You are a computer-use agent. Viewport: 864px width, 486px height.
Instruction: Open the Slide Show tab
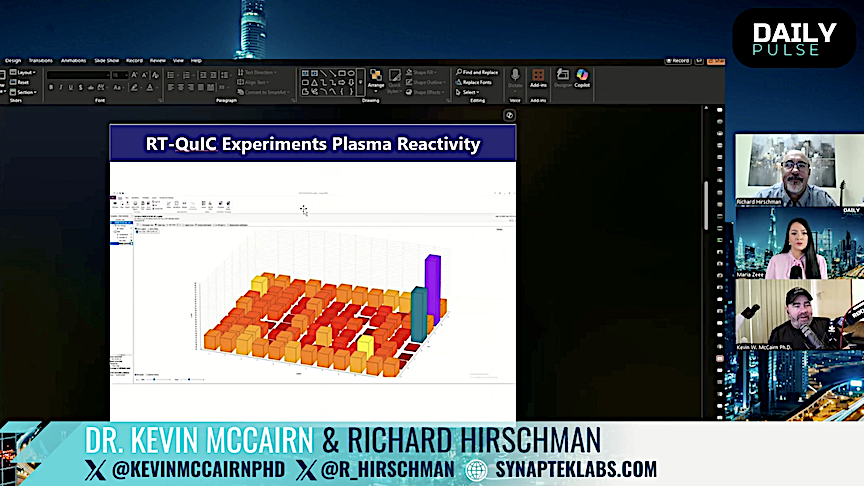pyautogui.click(x=106, y=60)
